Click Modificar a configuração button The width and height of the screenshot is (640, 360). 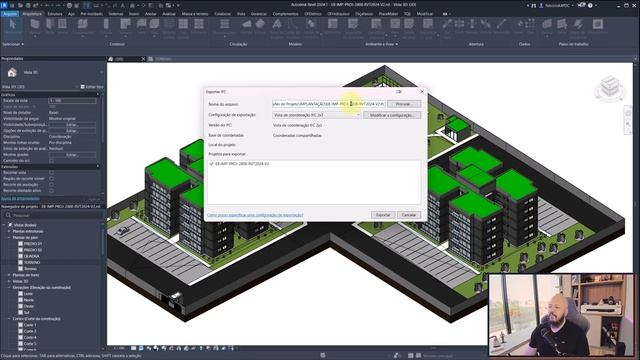[x=392, y=115]
